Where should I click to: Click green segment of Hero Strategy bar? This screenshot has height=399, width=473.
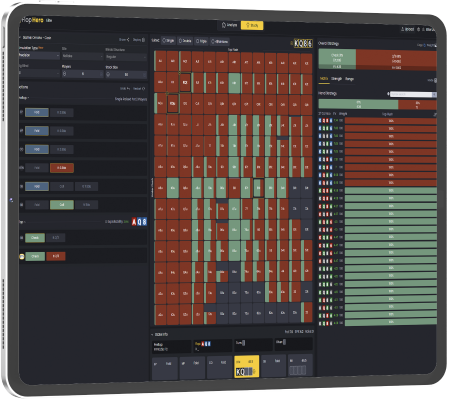pyautogui.click(x=358, y=104)
